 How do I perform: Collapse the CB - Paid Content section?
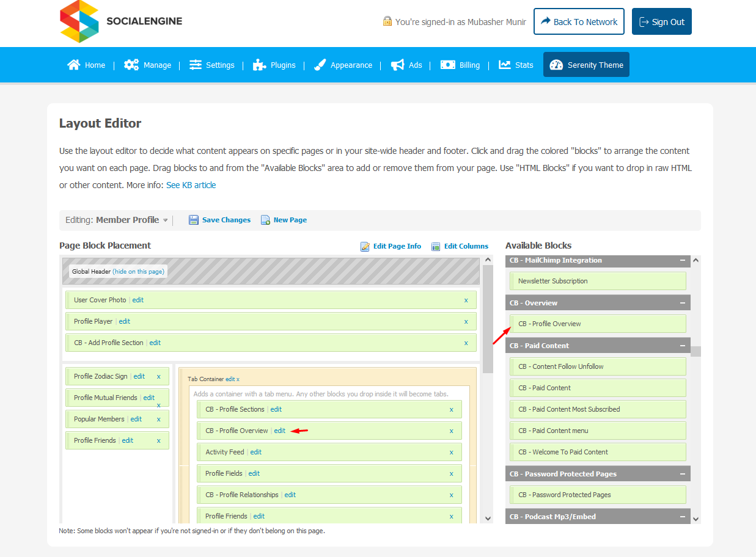click(683, 346)
